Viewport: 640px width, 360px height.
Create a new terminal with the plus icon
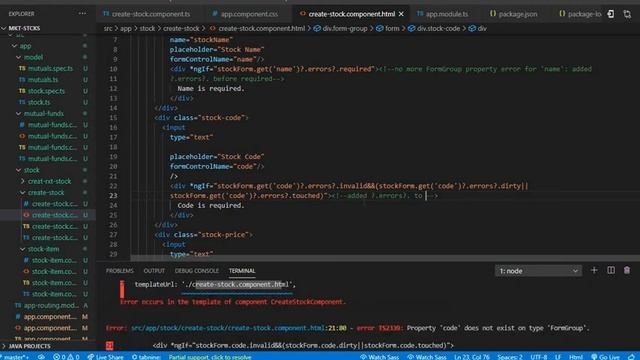(x=594, y=270)
